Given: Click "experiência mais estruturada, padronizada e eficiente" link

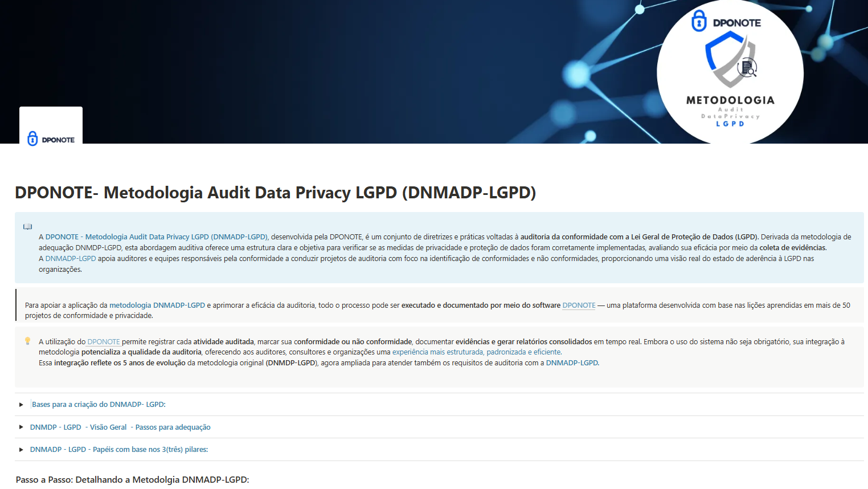Looking at the screenshot, I should (x=476, y=352).
